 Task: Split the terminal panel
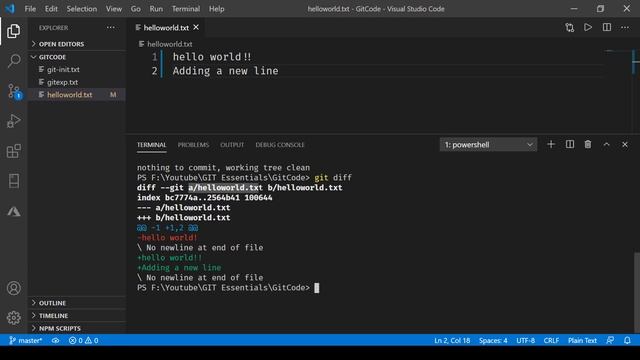[570, 144]
